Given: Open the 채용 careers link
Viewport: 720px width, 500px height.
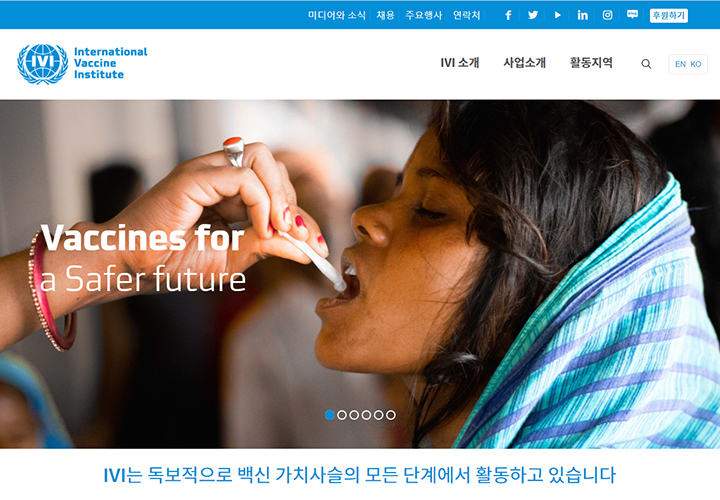Looking at the screenshot, I should [386, 15].
